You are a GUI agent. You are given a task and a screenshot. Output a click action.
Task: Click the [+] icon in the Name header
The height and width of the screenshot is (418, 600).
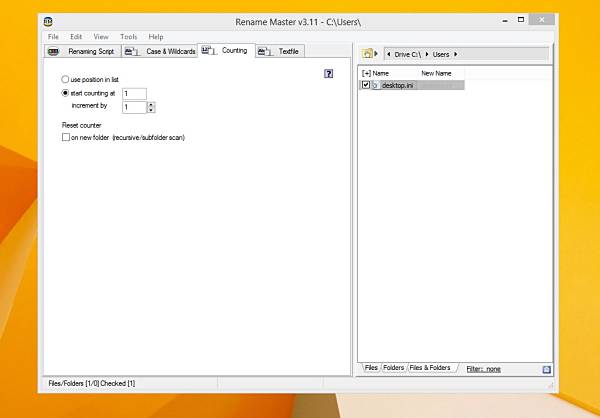click(x=366, y=73)
